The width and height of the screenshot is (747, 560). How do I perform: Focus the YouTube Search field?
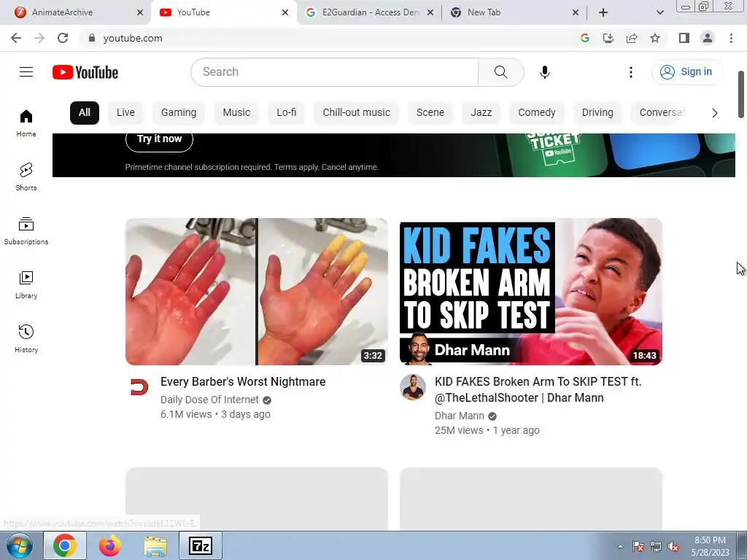[334, 72]
